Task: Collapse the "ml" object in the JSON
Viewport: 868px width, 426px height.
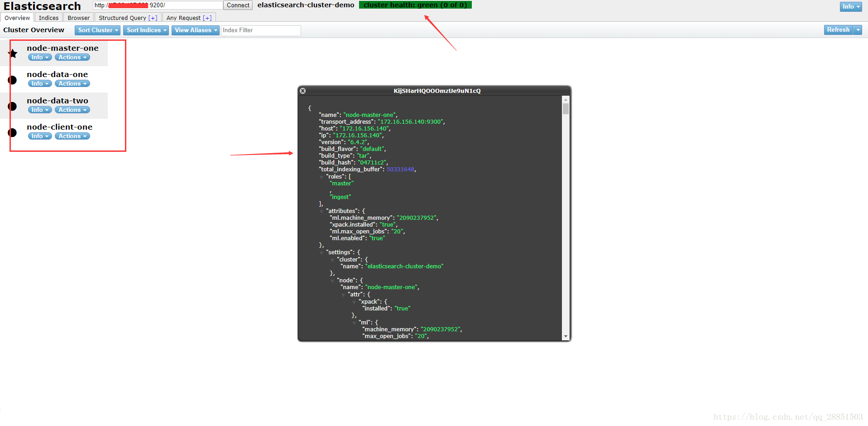Action: pos(354,323)
